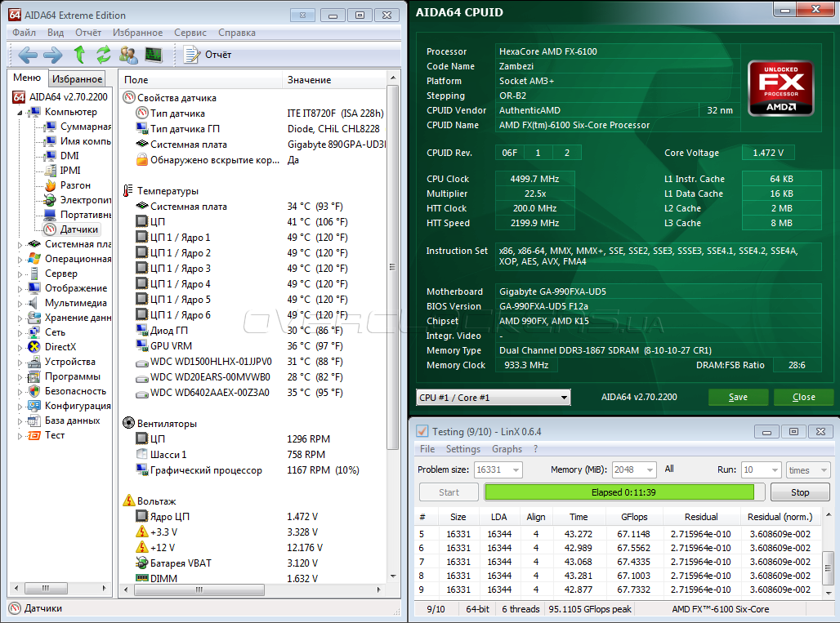Viewport: 840px width, 623px height.
Task: Open the DirectX node in the tree
Action: [60, 347]
